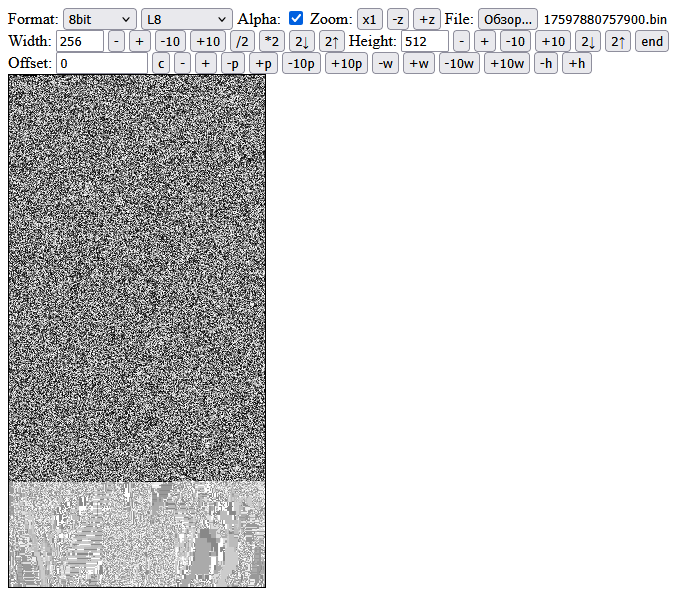692x605 pixels.
Task: Click width 2↓ power-of-two down button
Action: (x=302, y=41)
